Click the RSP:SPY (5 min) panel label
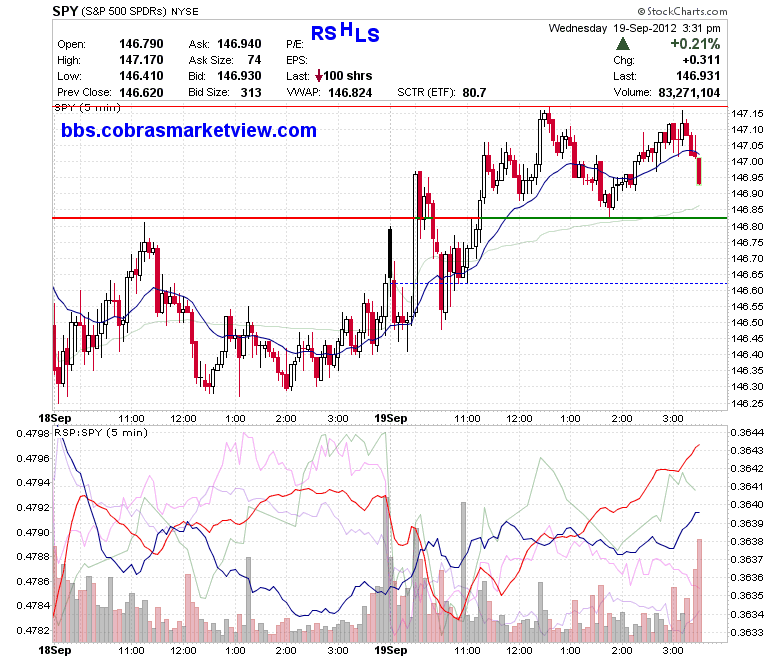780x659 pixels. 101,433
